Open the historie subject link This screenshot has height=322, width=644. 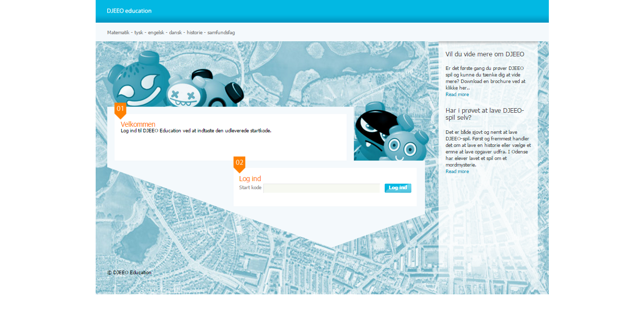coord(195,33)
